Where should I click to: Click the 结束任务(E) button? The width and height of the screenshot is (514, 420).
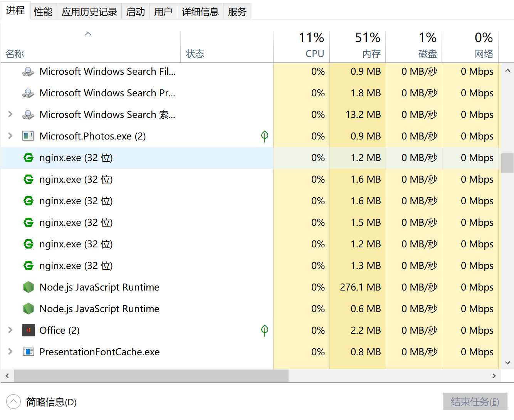pyautogui.click(x=475, y=402)
